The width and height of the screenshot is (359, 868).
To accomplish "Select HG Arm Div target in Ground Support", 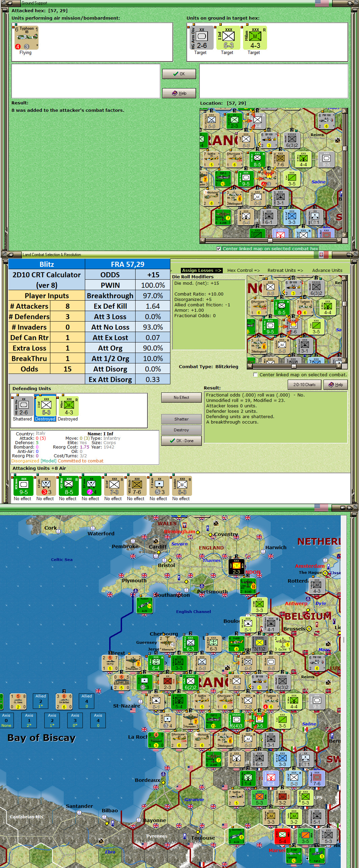I will (202, 38).
